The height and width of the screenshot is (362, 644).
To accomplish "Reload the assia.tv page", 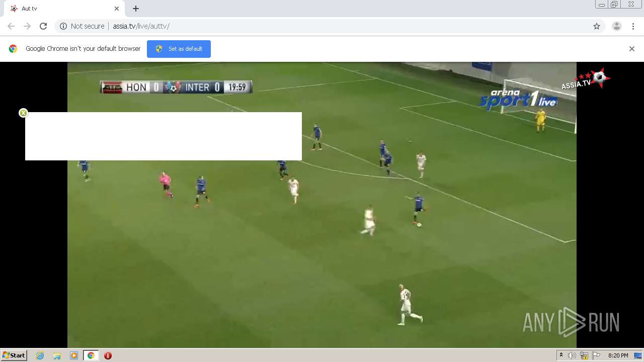I will [43, 26].
